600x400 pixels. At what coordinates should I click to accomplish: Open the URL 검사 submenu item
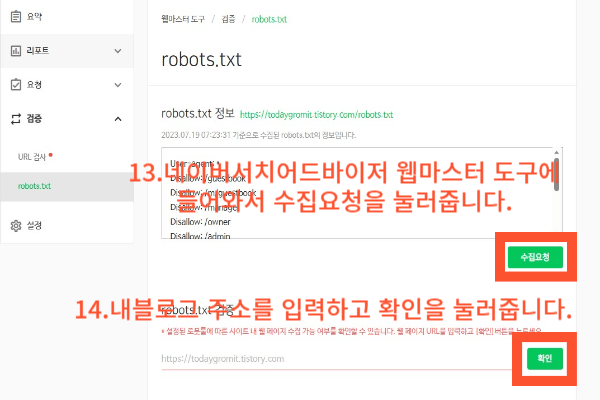tap(32, 157)
